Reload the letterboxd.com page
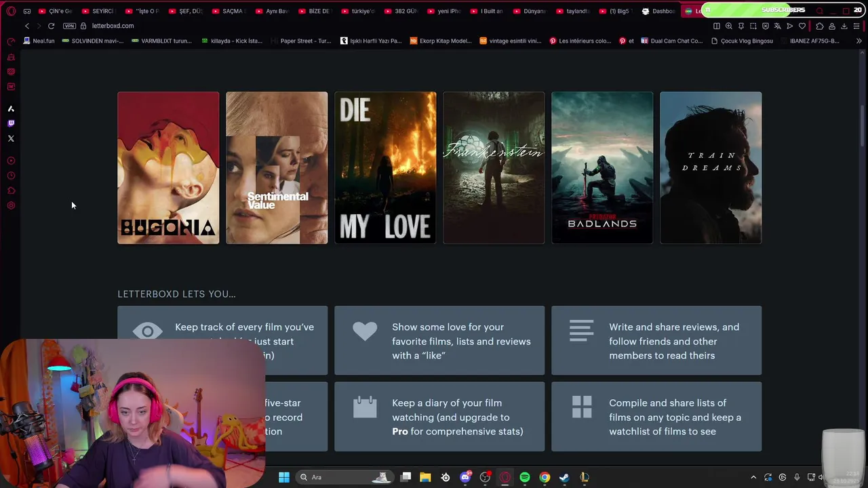Viewport: 868px width, 488px height. [x=51, y=26]
